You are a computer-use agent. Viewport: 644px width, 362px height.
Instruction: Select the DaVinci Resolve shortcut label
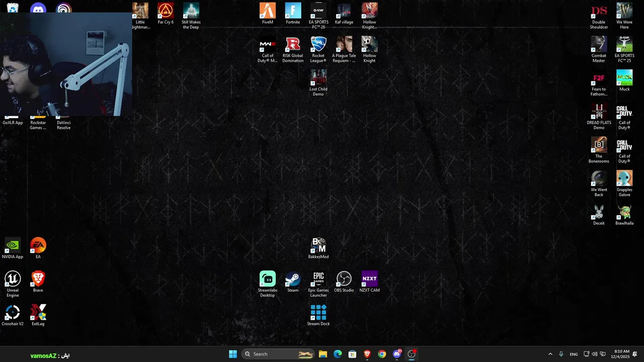[x=63, y=125]
